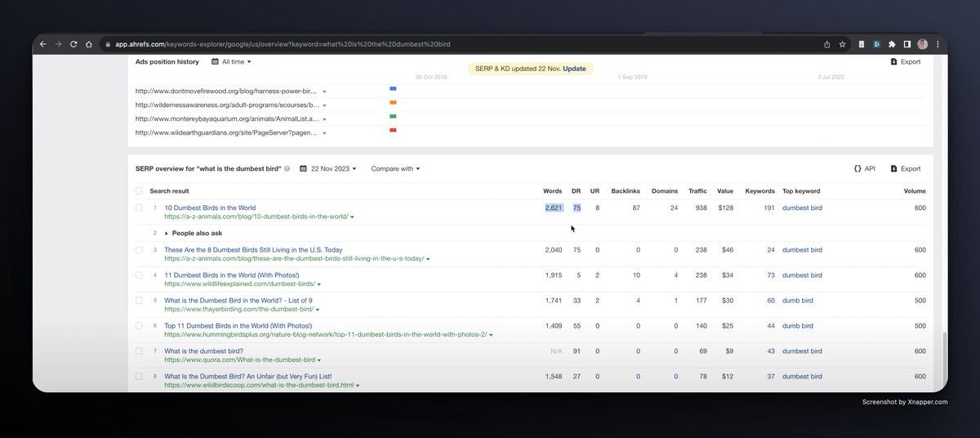Click the blue marker for dontmovefirewood.org

[x=393, y=88]
